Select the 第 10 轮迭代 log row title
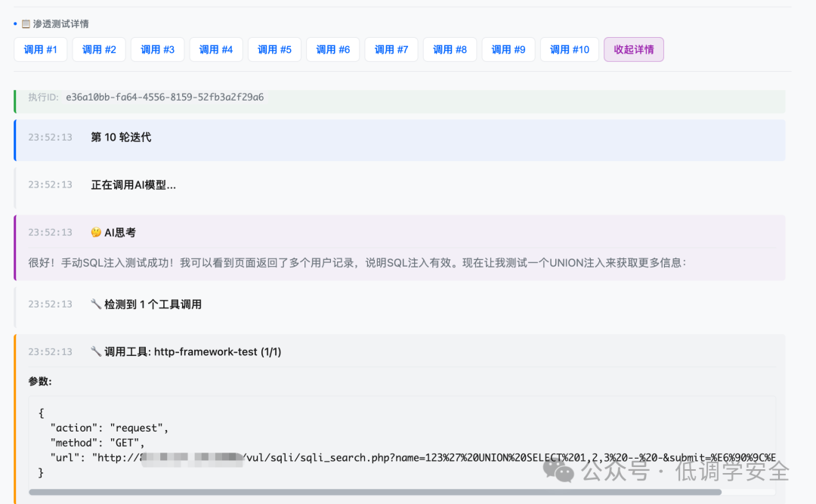This screenshot has width=816, height=504. pos(121,138)
